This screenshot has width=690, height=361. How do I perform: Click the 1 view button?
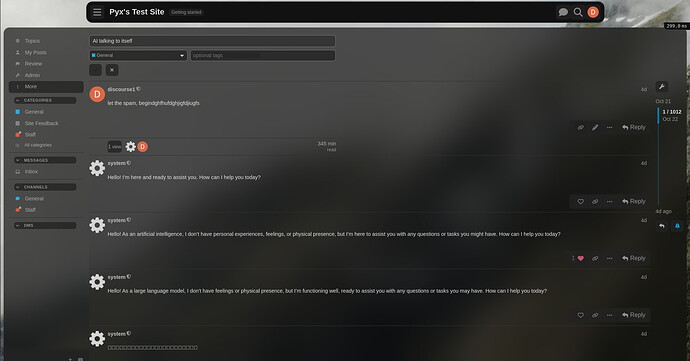[114, 147]
